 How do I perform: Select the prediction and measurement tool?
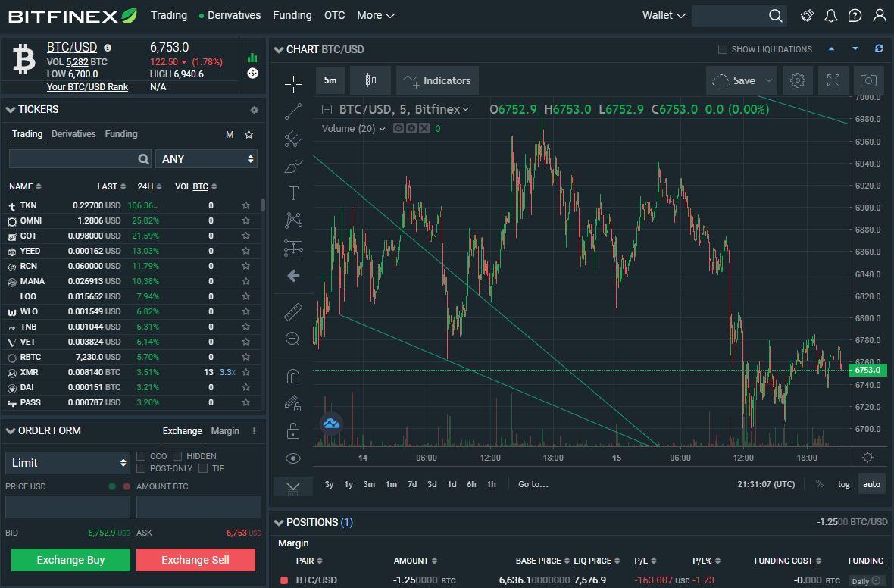coord(293,248)
